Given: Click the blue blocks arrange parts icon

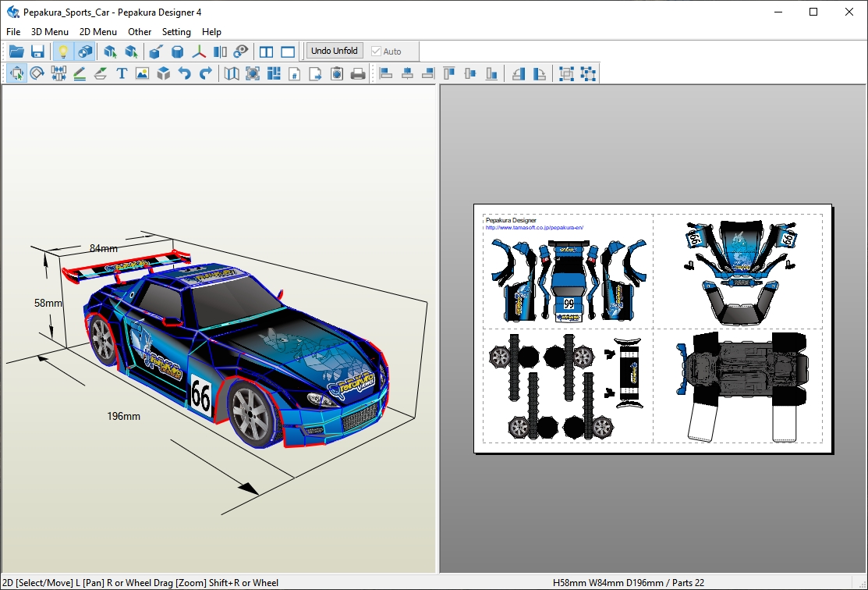Looking at the screenshot, I should pyautogui.click(x=274, y=73).
